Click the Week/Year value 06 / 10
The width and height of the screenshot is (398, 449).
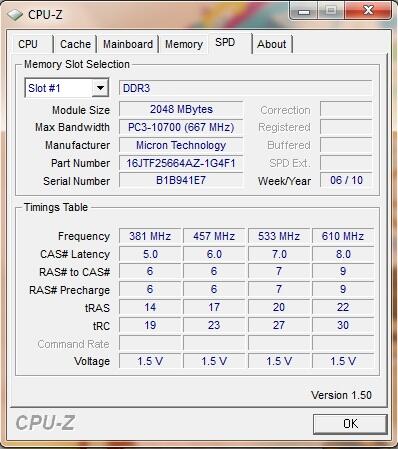coord(346,180)
